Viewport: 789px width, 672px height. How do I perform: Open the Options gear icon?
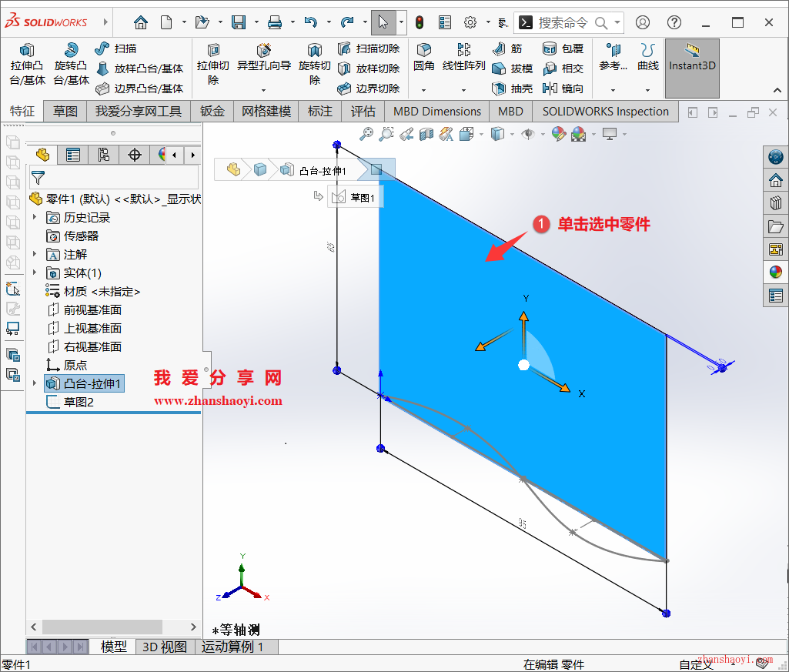pos(470,22)
